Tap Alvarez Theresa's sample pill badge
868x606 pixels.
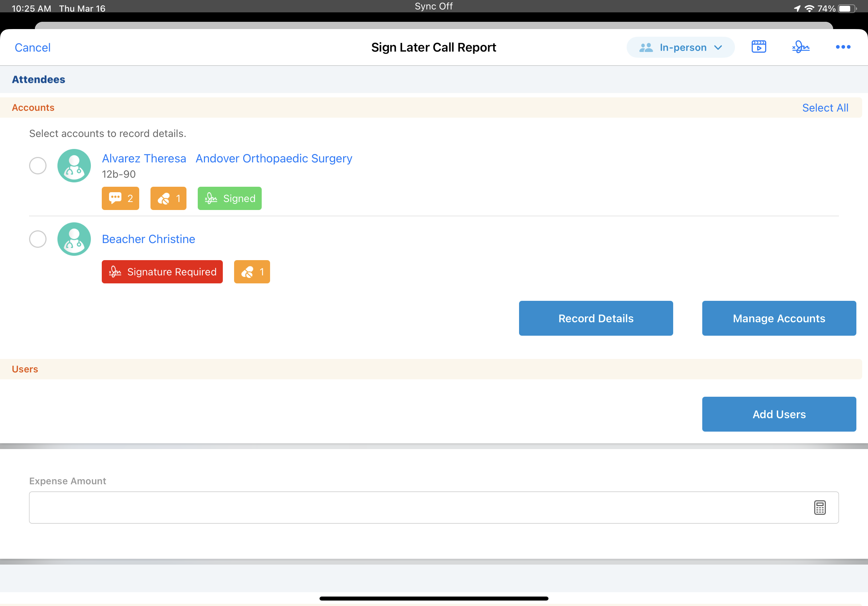(168, 198)
